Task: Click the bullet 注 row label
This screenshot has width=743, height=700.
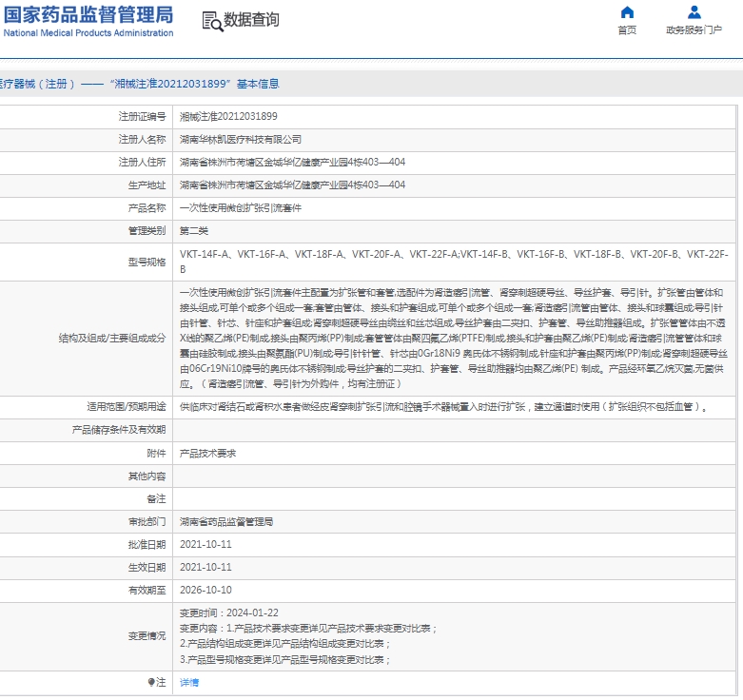Action: tap(157, 683)
